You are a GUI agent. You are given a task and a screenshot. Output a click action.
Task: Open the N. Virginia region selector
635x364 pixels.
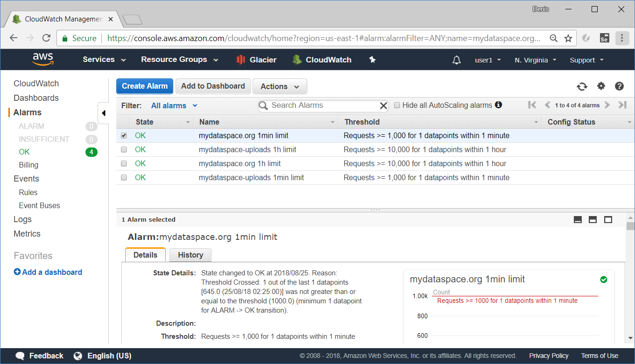[x=535, y=59]
